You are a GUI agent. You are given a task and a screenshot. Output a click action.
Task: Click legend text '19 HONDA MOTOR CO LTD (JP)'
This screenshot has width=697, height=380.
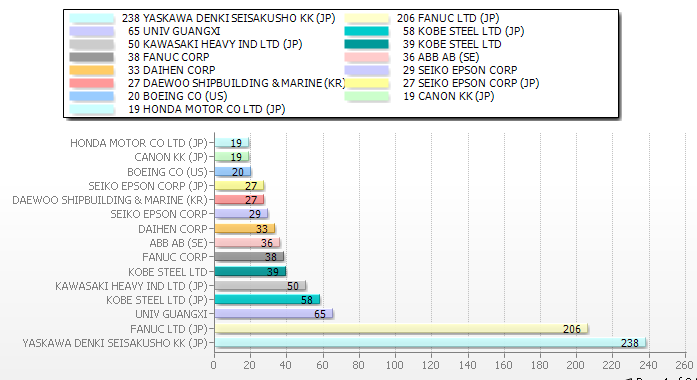tap(207, 109)
